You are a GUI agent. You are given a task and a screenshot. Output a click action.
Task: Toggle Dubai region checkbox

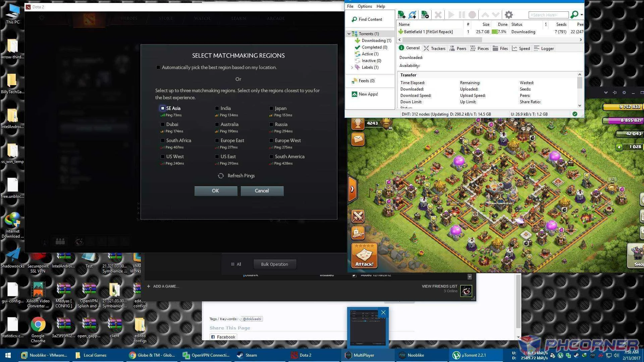163,124
